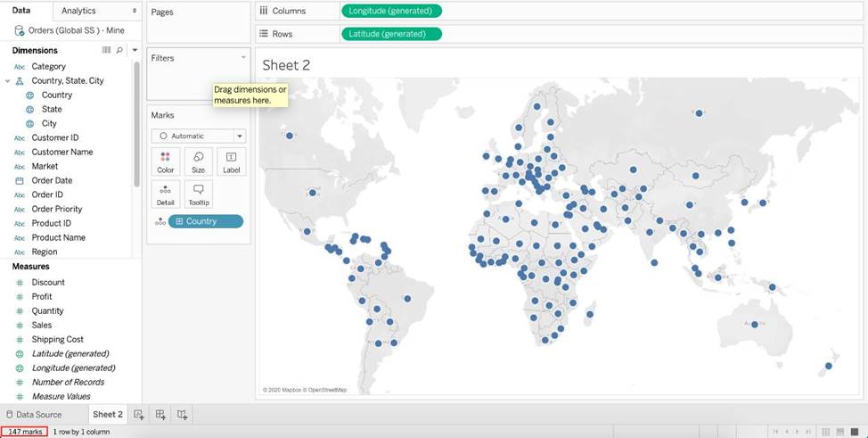This screenshot has width=868, height=438.
Task: Go to the Data Source tab
Action: click(x=35, y=415)
